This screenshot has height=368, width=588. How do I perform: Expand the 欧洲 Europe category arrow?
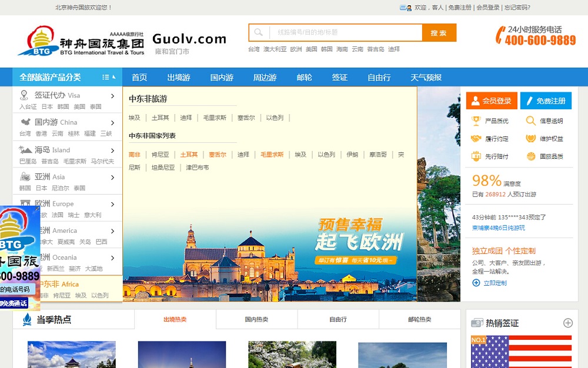[x=112, y=204]
